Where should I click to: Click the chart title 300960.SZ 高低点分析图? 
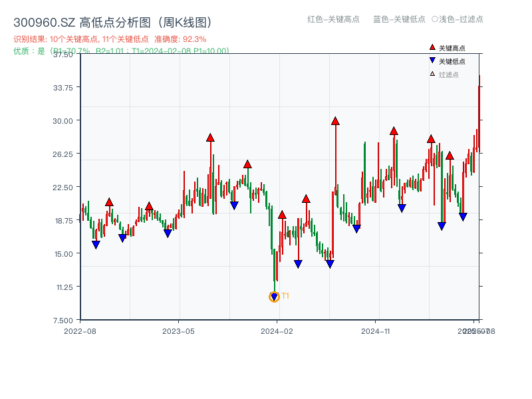pyautogui.click(x=113, y=23)
